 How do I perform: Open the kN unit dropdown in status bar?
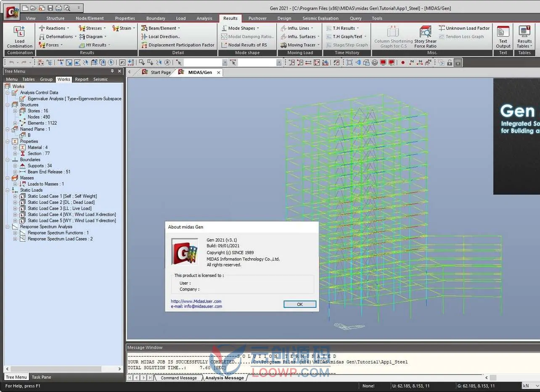point(531,386)
